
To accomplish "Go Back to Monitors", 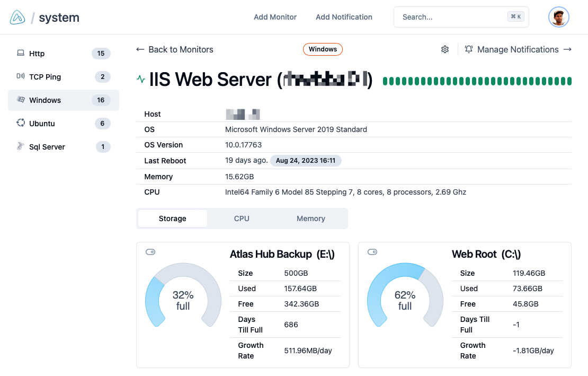I will [174, 49].
